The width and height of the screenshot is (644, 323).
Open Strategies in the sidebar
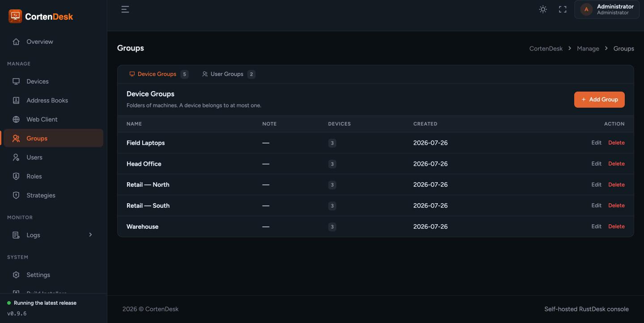[x=53, y=195]
